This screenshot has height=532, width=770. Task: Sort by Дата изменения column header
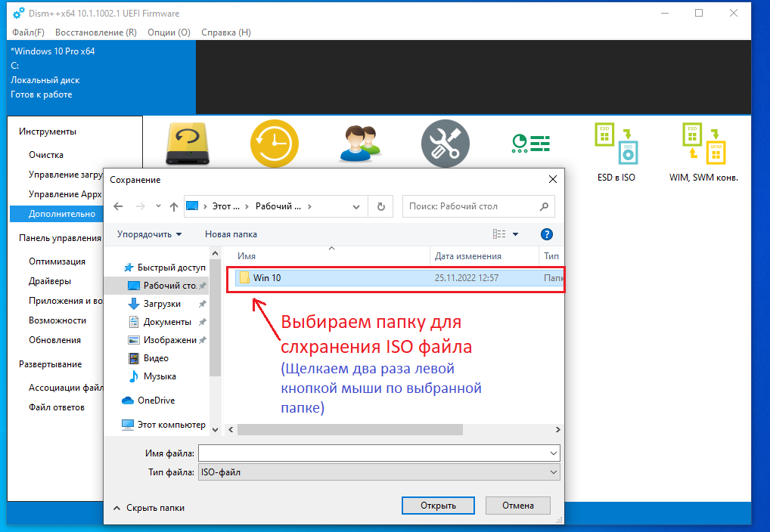(x=468, y=256)
